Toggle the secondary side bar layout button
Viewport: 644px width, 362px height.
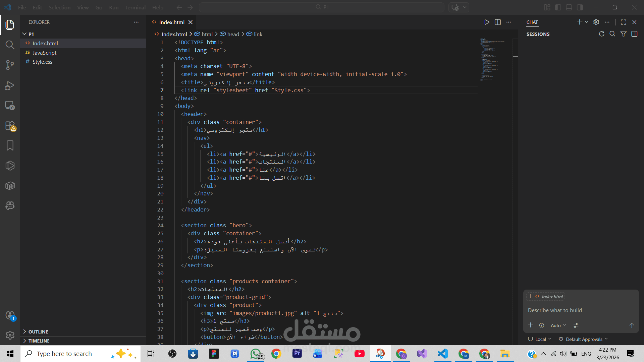tap(580, 7)
